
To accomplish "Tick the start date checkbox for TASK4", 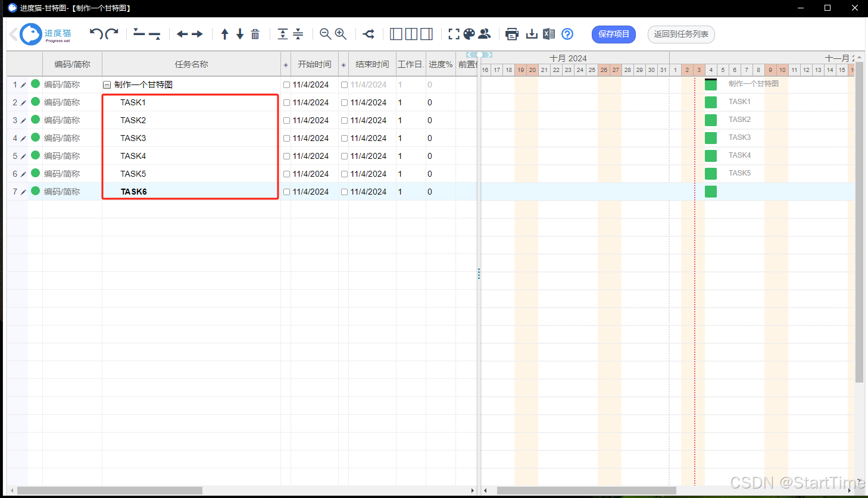I will coord(286,156).
